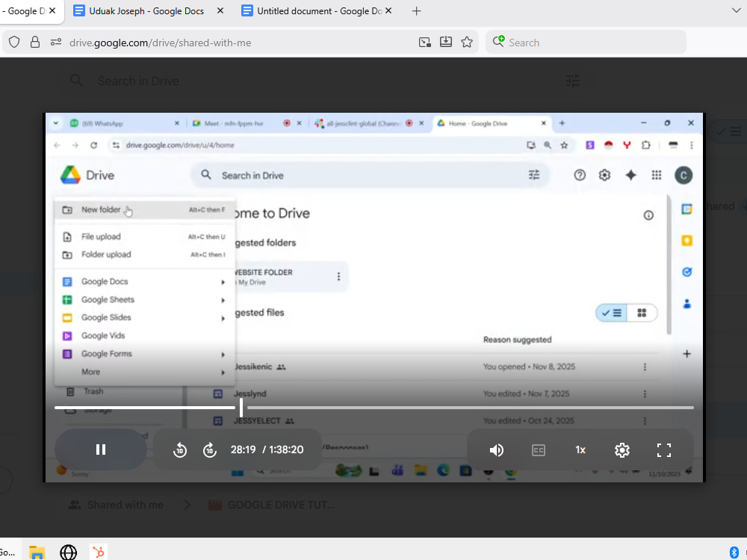747x560 pixels.
Task: Pause the video playback
Action: [101, 449]
